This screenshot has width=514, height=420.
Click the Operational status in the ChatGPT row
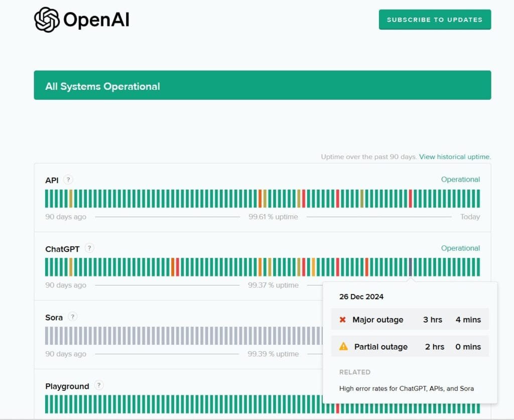coord(460,248)
